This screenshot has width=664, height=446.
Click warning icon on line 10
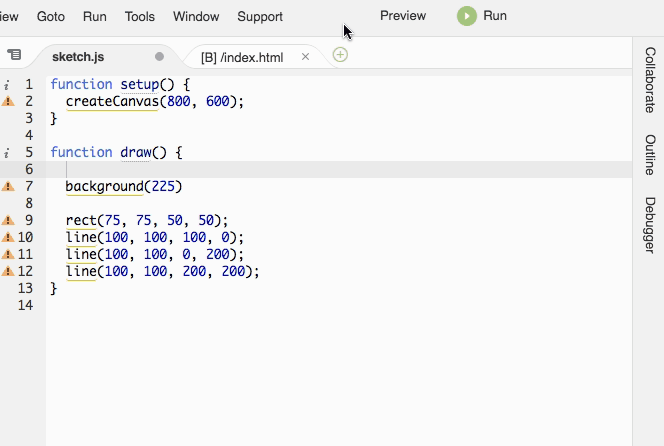coord(8,237)
